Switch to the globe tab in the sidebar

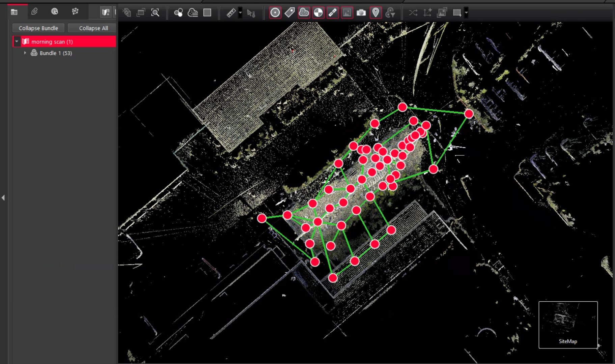[54, 11]
